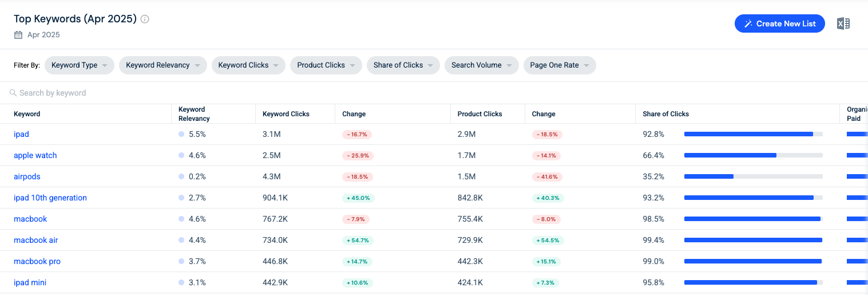This screenshot has width=868, height=295.
Task: Click the 442.9K keyword clicks value
Action: (x=275, y=282)
